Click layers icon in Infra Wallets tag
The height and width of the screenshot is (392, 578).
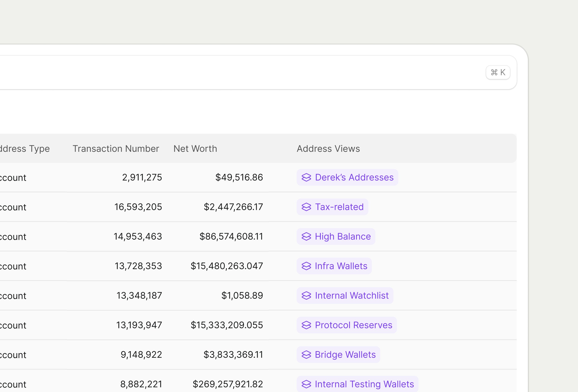[x=306, y=266]
